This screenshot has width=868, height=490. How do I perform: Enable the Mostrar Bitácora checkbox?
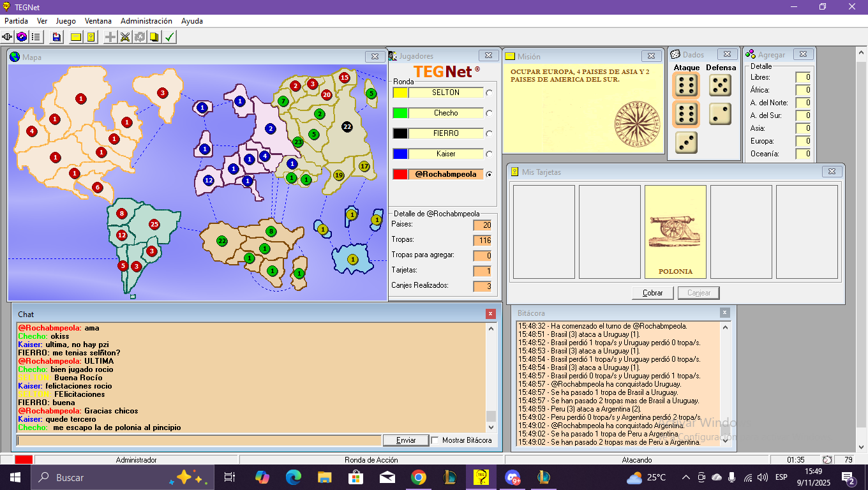435,440
